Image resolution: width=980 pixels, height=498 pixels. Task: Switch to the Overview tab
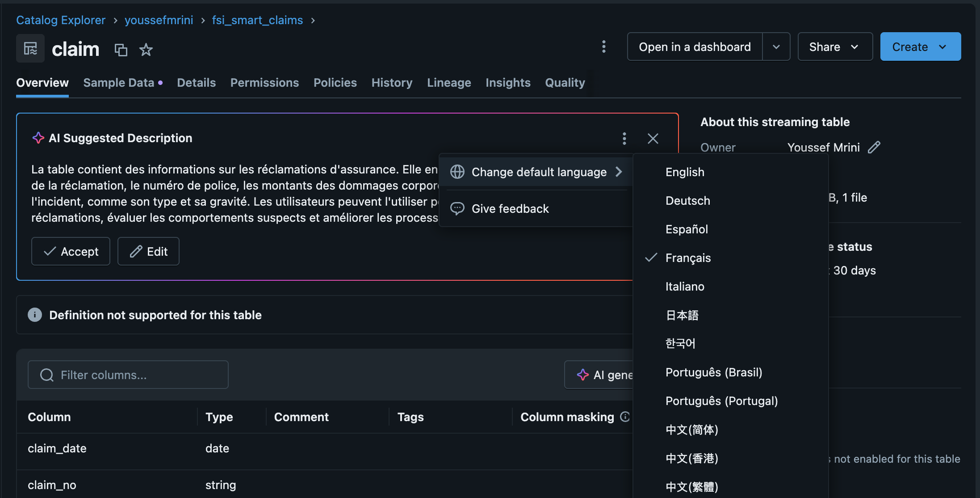point(42,83)
